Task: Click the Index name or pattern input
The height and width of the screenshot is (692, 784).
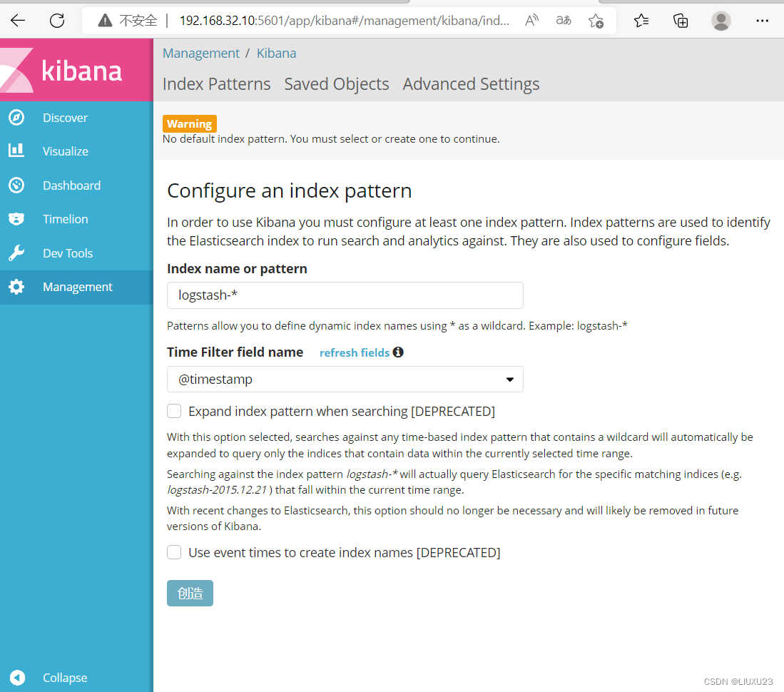Action: (x=345, y=295)
